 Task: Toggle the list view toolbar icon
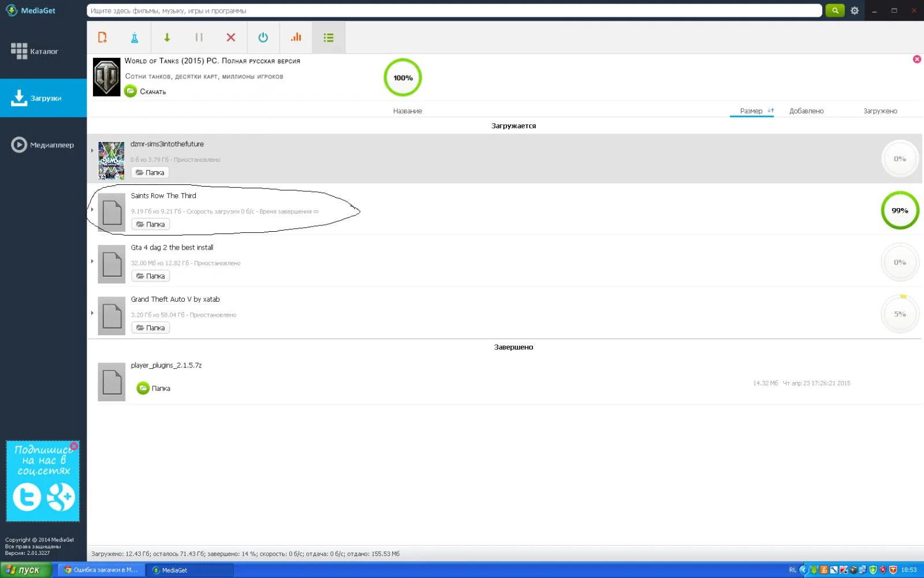pyautogui.click(x=329, y=38)
